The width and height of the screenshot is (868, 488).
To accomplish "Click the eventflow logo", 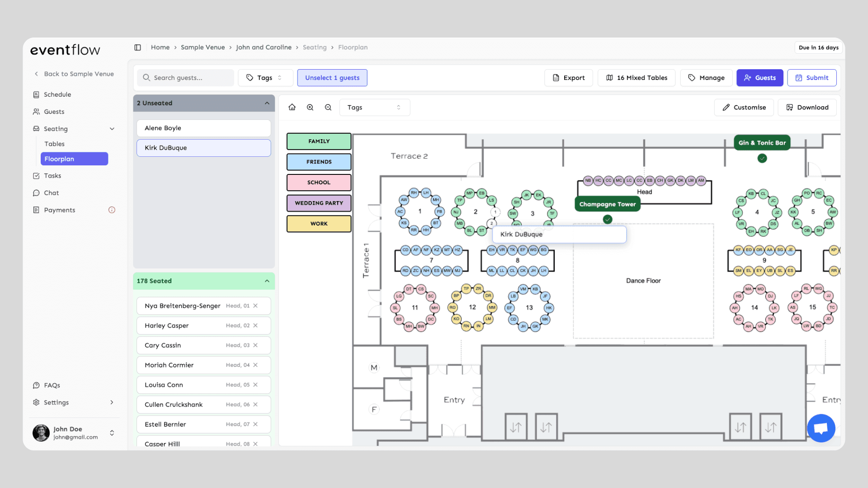I will (x=65, y=50).
